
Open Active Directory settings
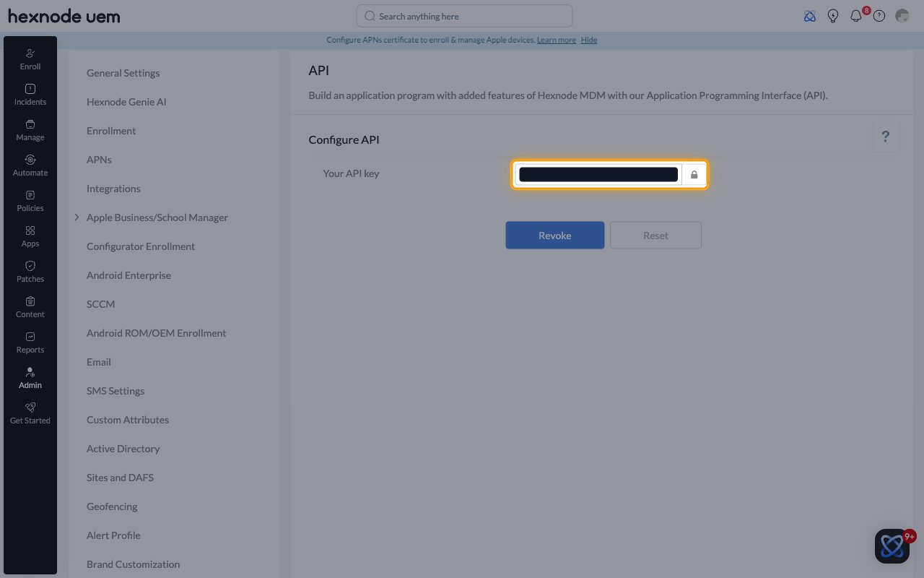pyautogui.click(x=123, y=449)
